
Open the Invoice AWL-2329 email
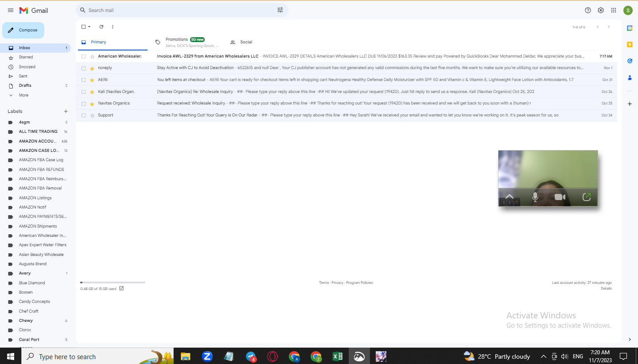[x=346, y=57]
